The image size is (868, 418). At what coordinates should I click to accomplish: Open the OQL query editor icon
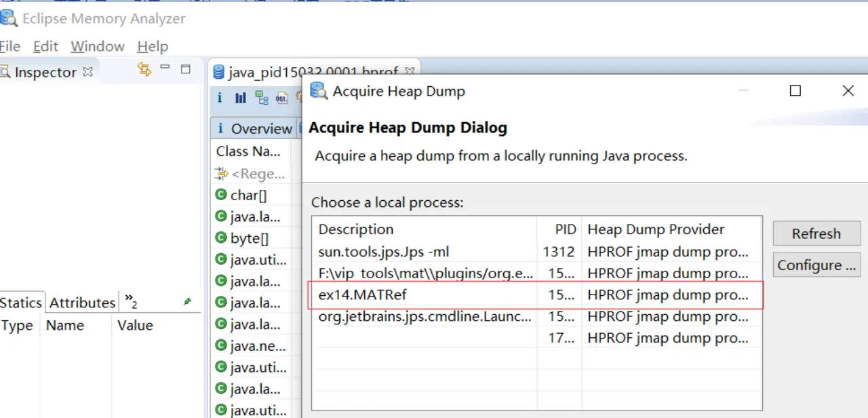tap(281, 98)
